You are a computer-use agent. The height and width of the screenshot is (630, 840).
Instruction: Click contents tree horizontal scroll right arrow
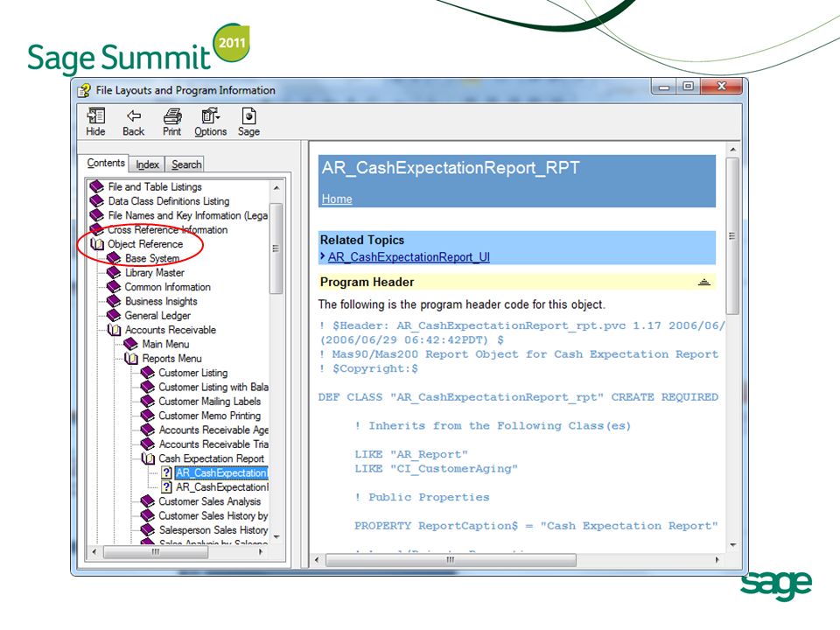tap(261, 552)
